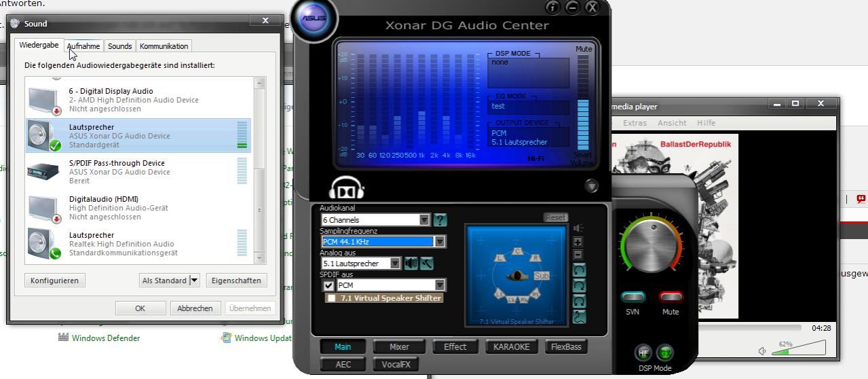Viewport: 868px width, 379px height.
Task: Click the Smart Volume level meter bar
Action: (583, 102)
